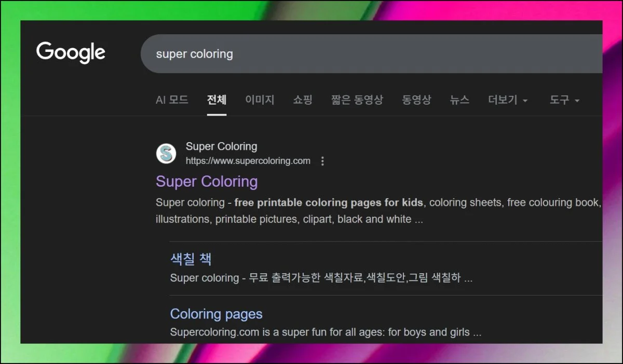Open the three-dot menu beside supercoloring.com
The height and width of the screenshot is (364, 623).
tap(322, 161)
